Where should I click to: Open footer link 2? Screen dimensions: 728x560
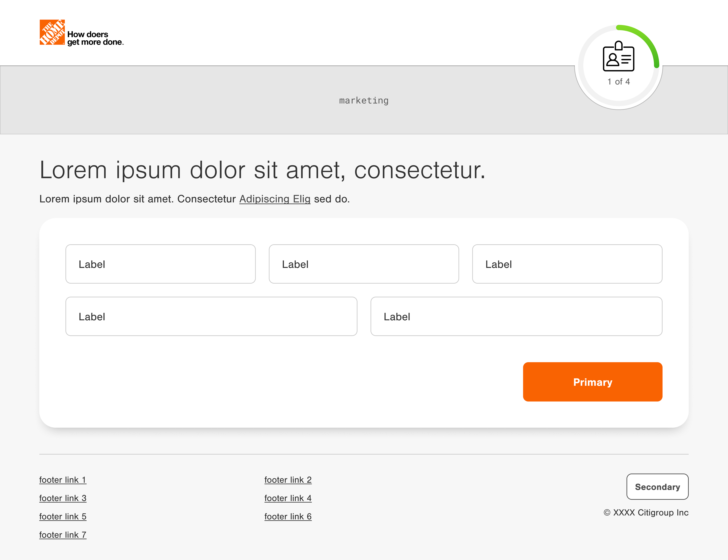[x=288, y=480]
